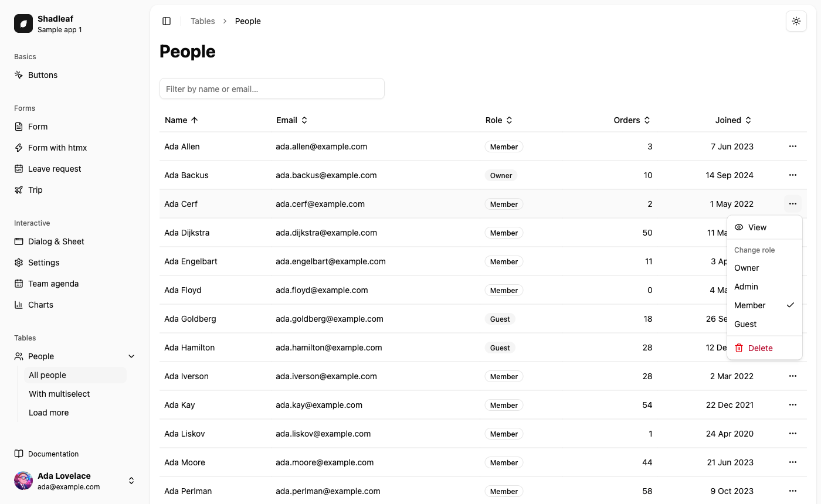The image size is (821, 504).
Task: Close the actions menu for Ada Cerf
Action: pyautogui.click(x=793, y=204)
